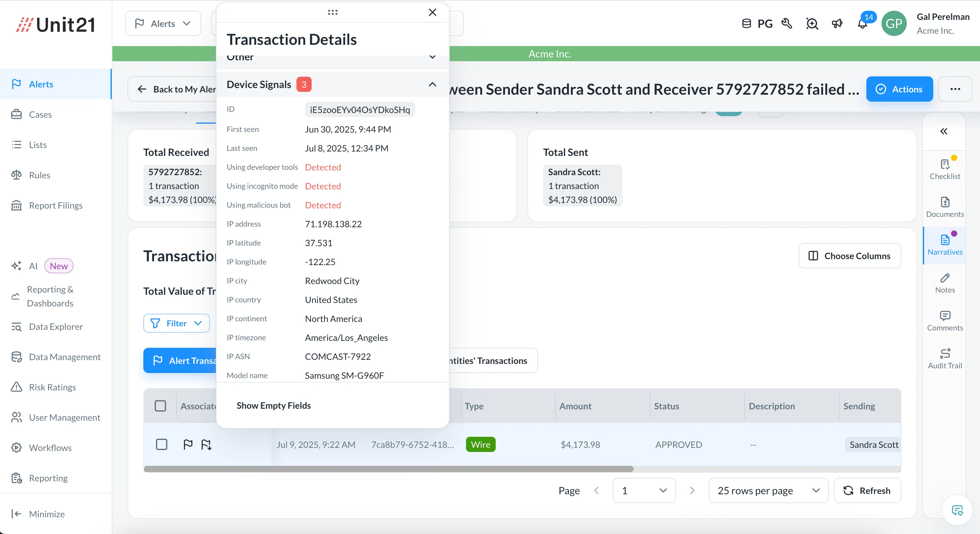The width and height of the screenshot is (980, 534).
Task: Expand the Other section in Transaction Details
Action: [x=432, y=57]
